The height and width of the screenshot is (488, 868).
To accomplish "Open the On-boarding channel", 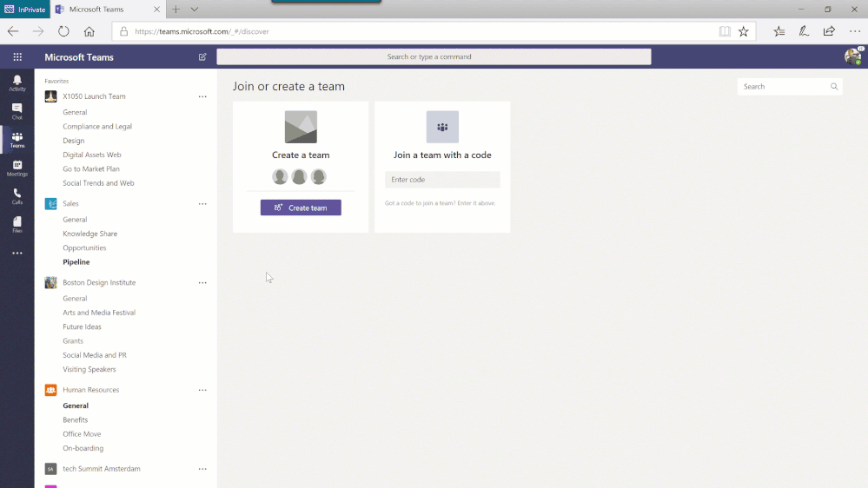I will 83,448.
